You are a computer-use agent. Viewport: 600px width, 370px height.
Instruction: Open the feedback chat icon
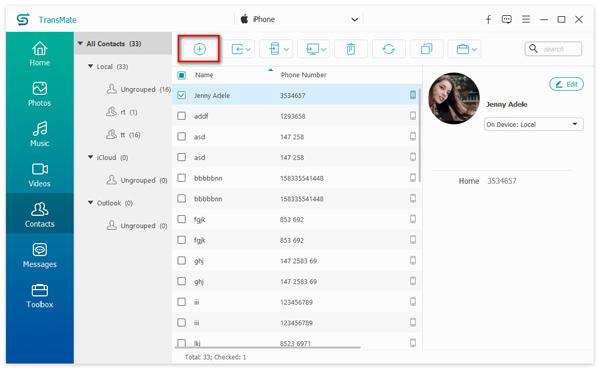coord(507,19)
